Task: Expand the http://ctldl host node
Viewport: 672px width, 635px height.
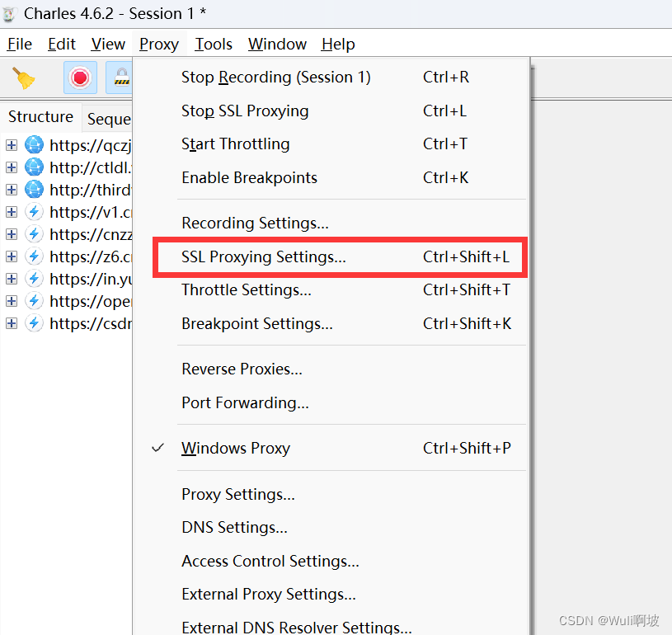Action: pyautogui.click(x=12, y=167)
